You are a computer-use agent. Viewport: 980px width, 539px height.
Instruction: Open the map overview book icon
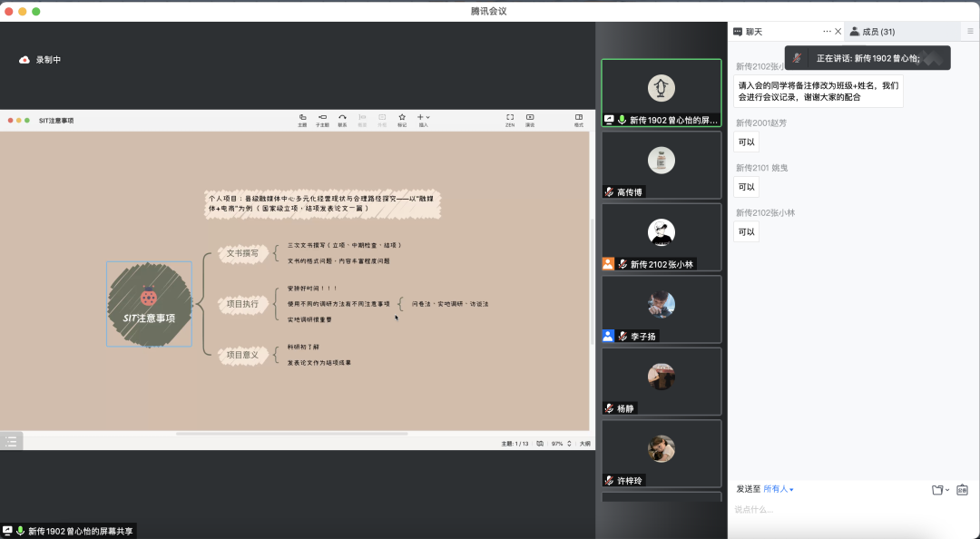point(540,444)
